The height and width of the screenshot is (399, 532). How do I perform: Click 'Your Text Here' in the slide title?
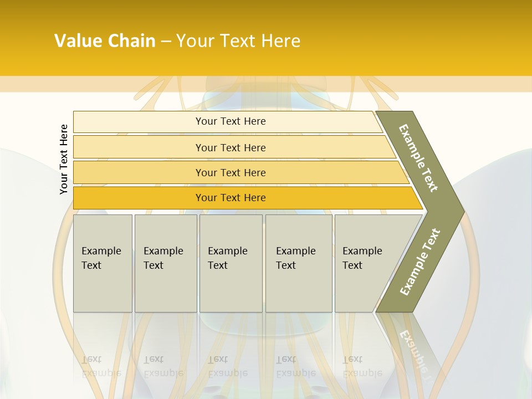pos(238,40)
